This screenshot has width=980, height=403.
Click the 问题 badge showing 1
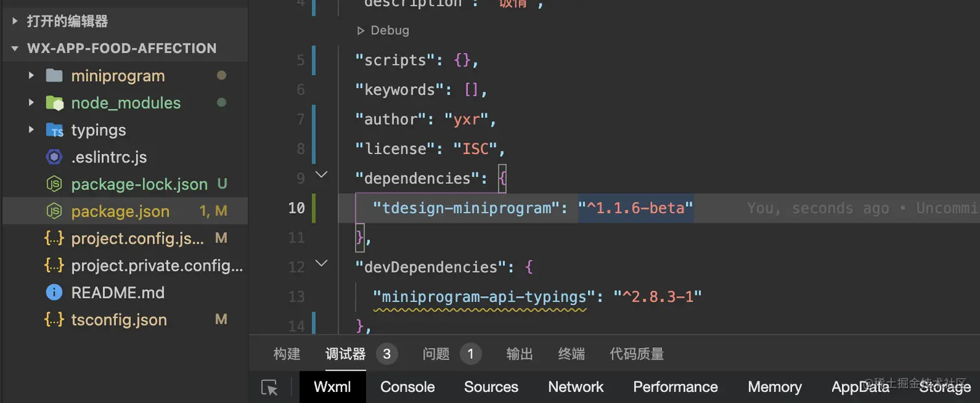471,354
